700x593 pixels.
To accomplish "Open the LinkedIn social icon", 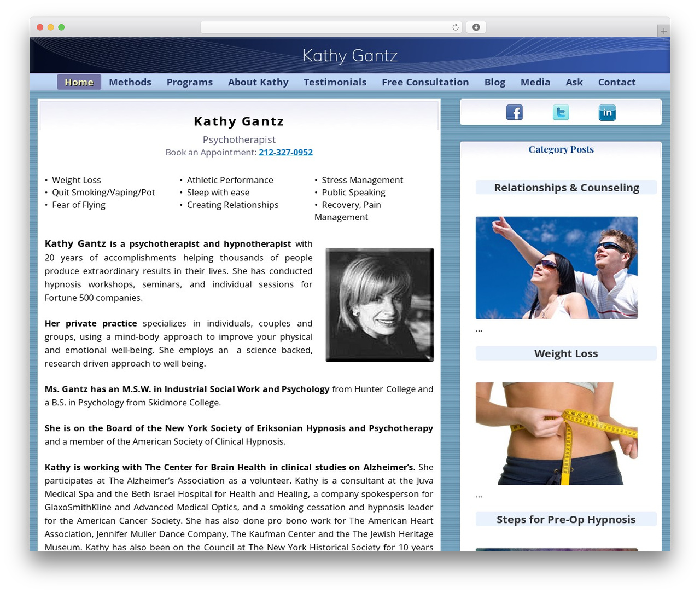I will point(607,112).
